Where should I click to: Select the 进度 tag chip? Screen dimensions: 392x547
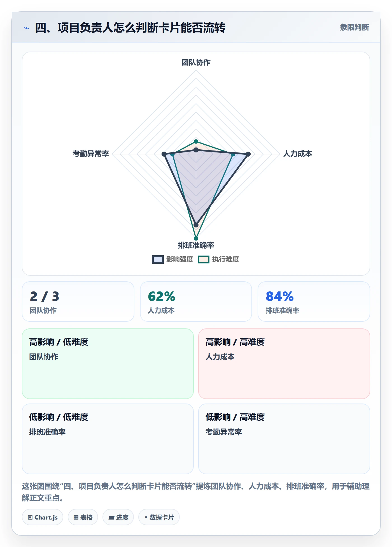(118, 517)
